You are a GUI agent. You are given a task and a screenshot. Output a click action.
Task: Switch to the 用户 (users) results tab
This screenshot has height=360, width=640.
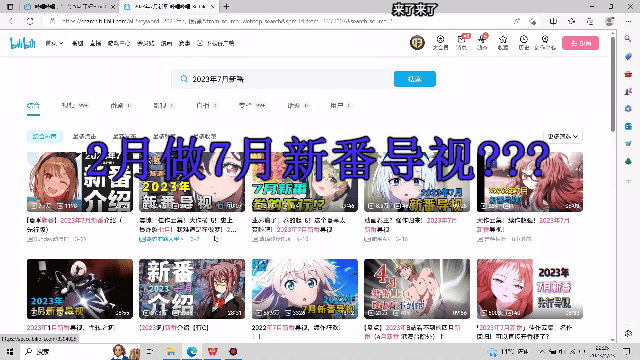click(x=341, y=106)
